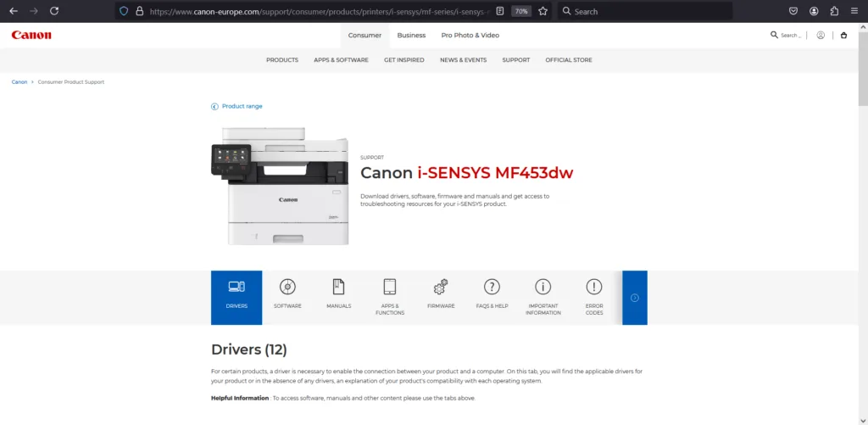This screenshot has height=425, width=868.
Task: Go back to Product range link
Action: click(x=237, y=106)
